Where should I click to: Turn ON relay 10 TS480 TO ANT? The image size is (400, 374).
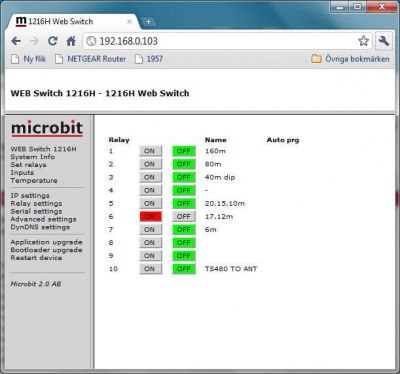pos(151,269)
